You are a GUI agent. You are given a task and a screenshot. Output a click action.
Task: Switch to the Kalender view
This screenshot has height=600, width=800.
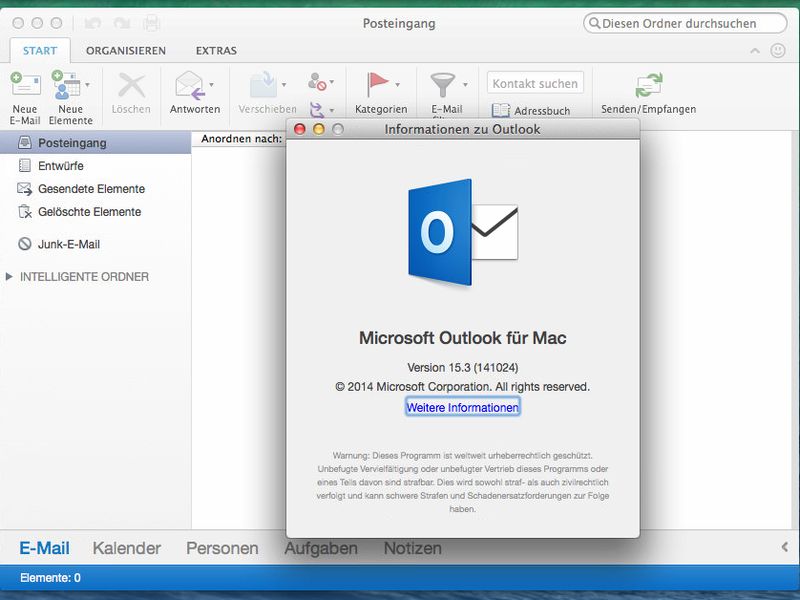[x=127, y=548]
